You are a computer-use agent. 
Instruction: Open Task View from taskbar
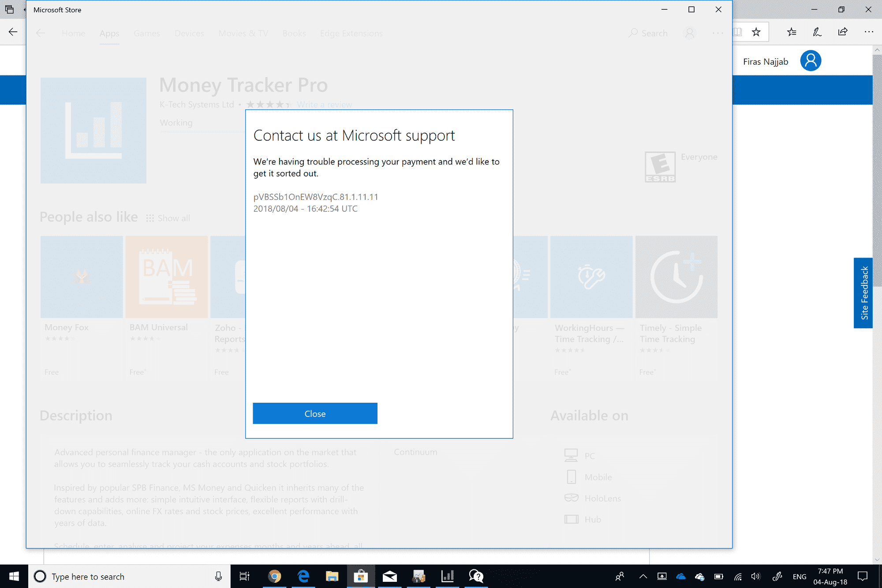pyautogui.click(x=244, y=576)
